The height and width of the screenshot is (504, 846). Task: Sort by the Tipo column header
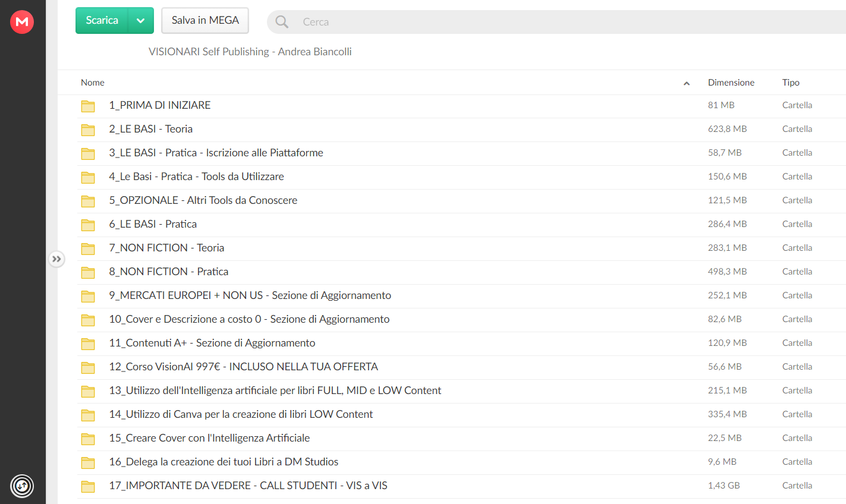point(791,83)
